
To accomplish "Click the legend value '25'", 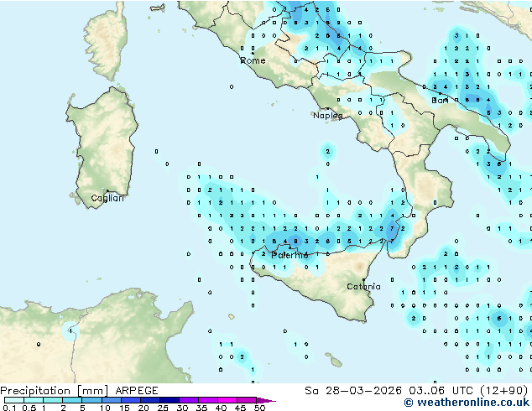I will tap(163, 408).
